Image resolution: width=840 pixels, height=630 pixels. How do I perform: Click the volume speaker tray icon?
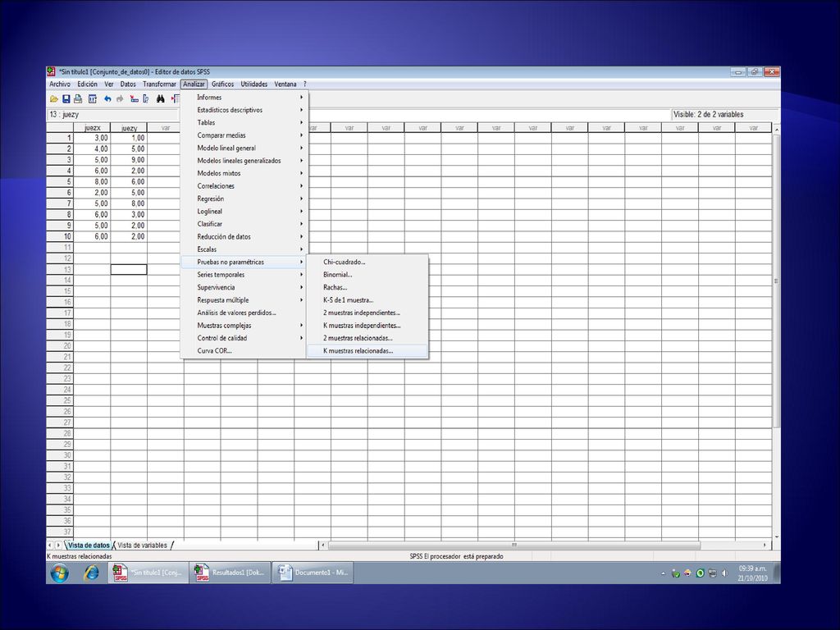coord(724,573)
